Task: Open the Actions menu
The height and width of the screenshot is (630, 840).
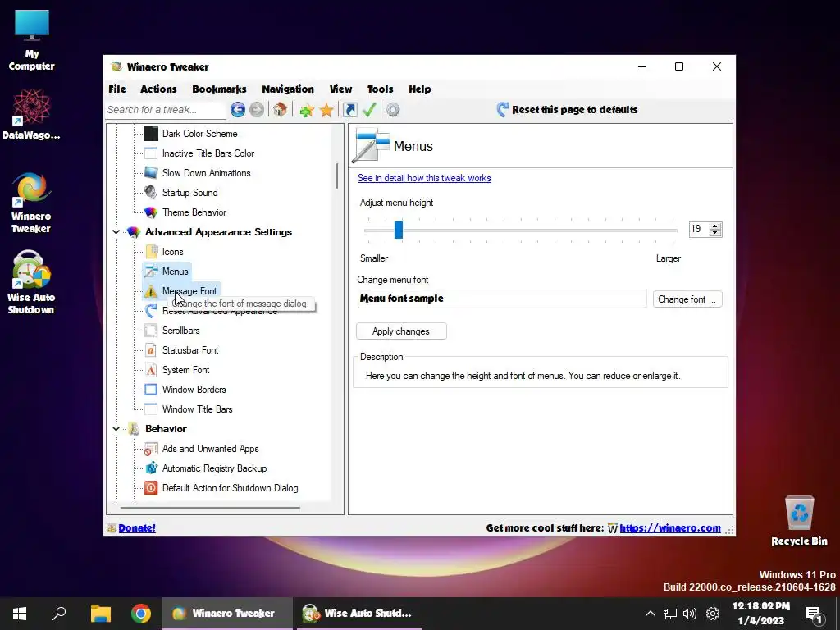Action: tap(158, 89)
